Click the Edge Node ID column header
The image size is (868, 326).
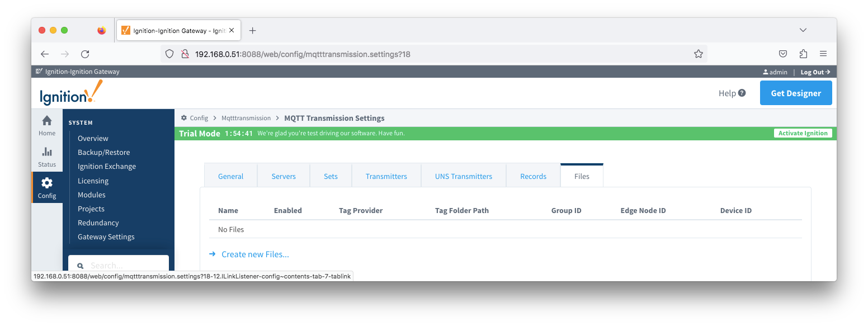coord(643,210)
